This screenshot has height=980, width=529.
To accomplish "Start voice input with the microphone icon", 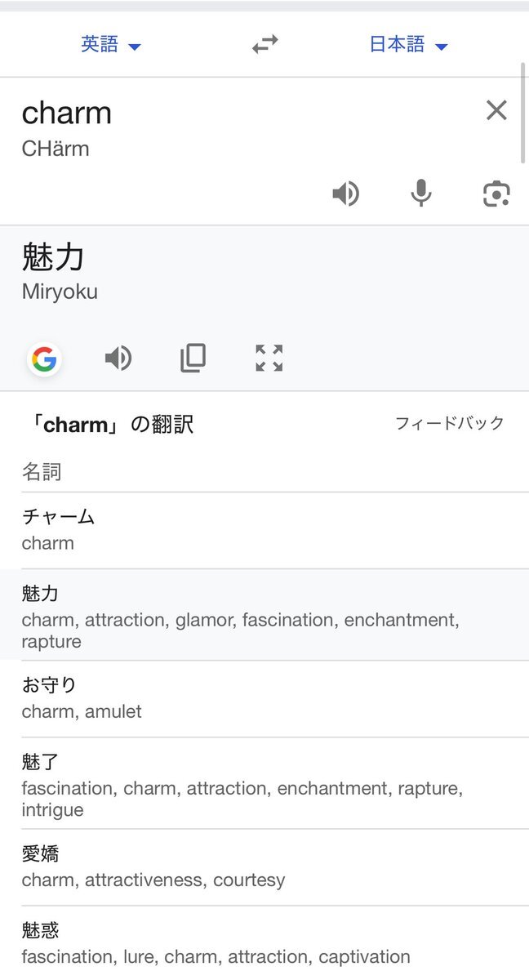I will [x=420, y=194].
